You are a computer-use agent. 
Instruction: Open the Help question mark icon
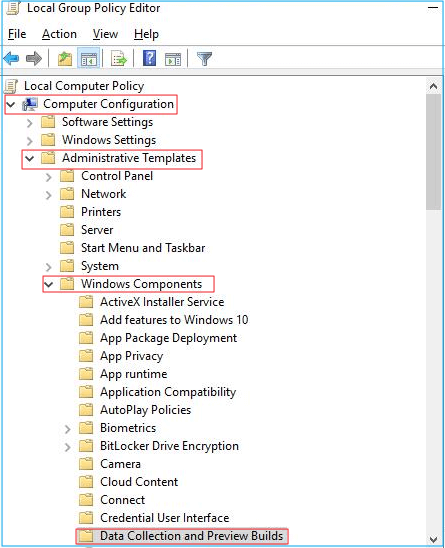(x=149, y=58)
